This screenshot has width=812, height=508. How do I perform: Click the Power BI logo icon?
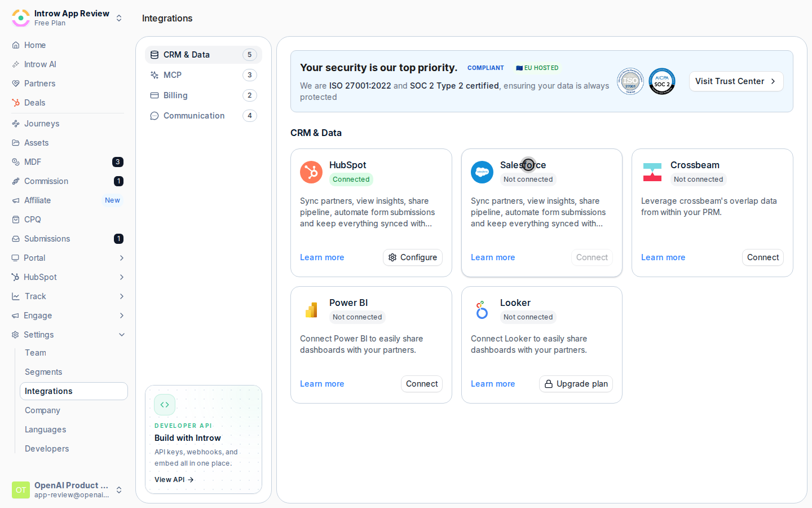click(311, 310)
